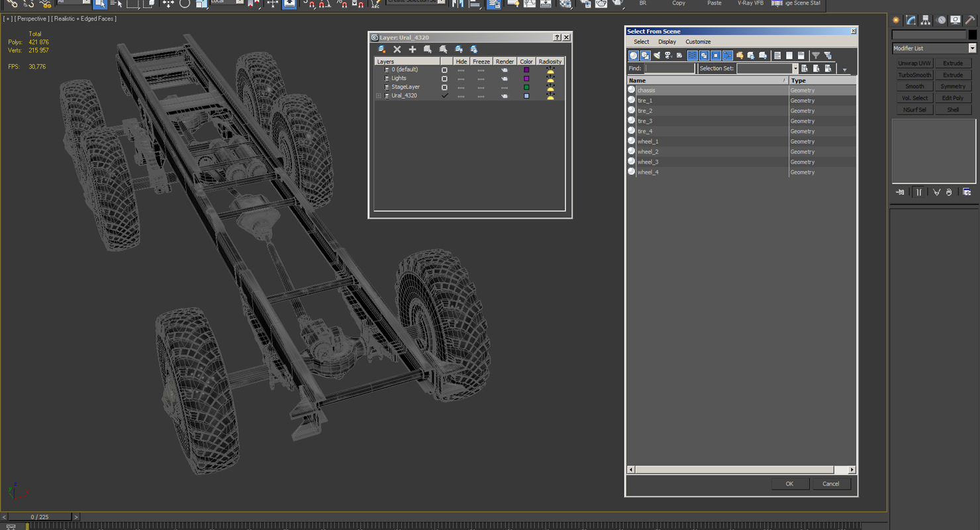The image size is (980, 530).
Task: Sort list by Name column header
Action: (x=707, y=80)
